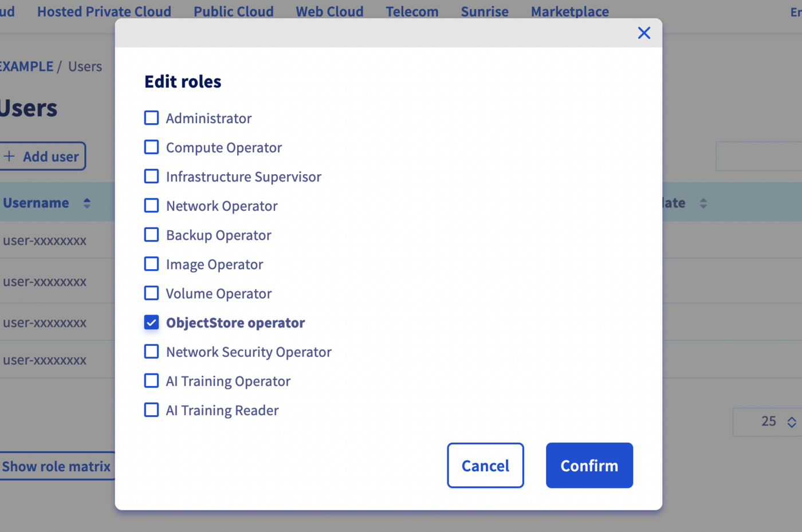This screenshot has width=802, height=532.
Task: Uncheck the ObjectStore operator role
Action: 151,322
